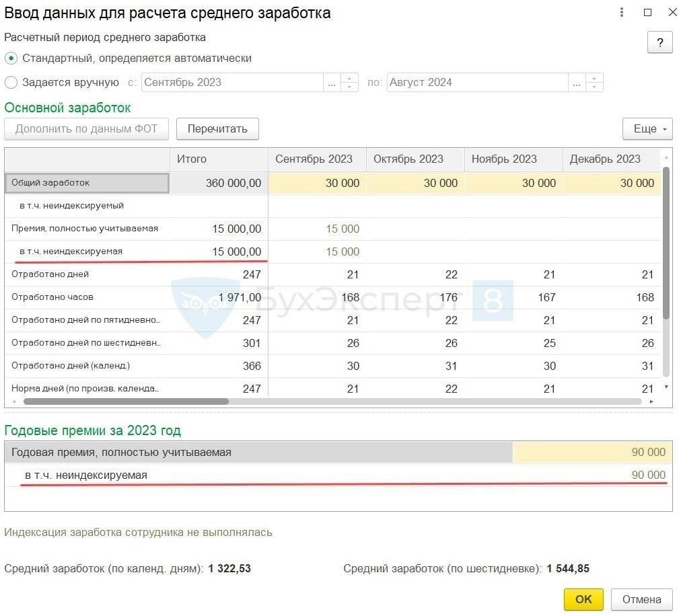Click the 'Итого' column header

pyautogui.click(x=219, y=159)
